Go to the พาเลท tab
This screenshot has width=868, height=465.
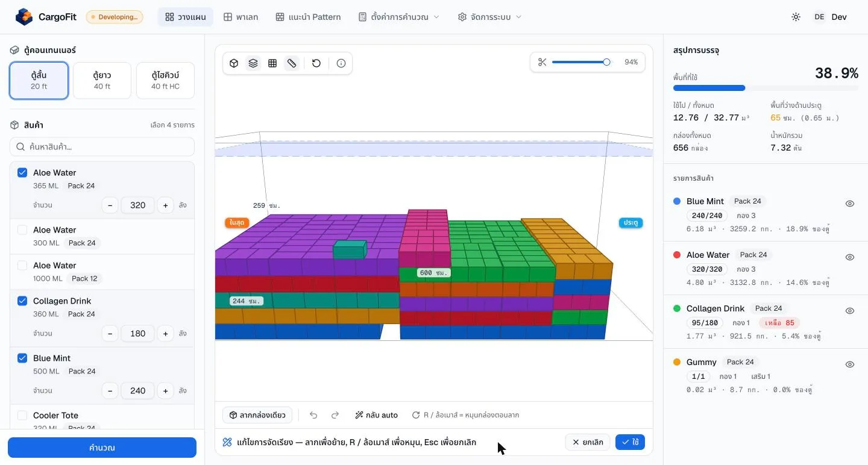pos(241,17)
